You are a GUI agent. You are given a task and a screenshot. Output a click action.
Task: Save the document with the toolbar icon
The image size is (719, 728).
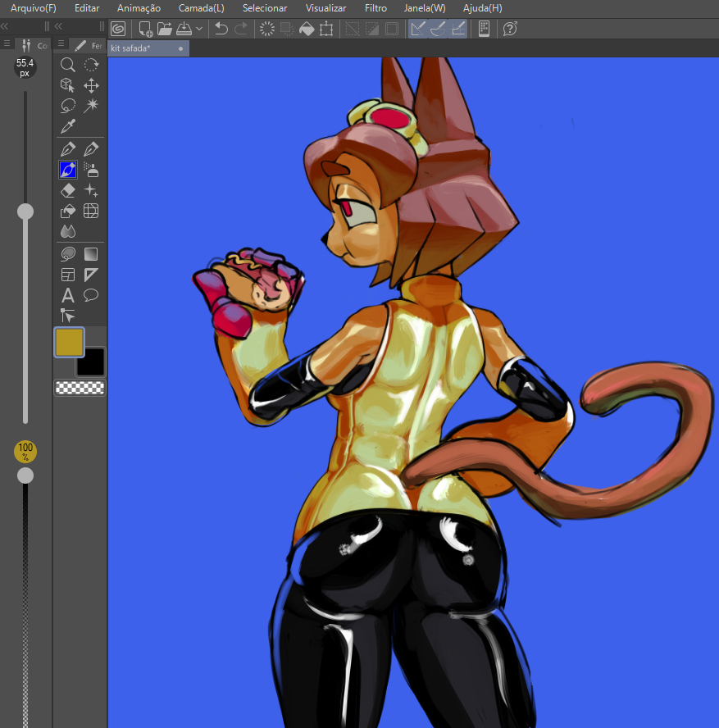coord(184,29)
